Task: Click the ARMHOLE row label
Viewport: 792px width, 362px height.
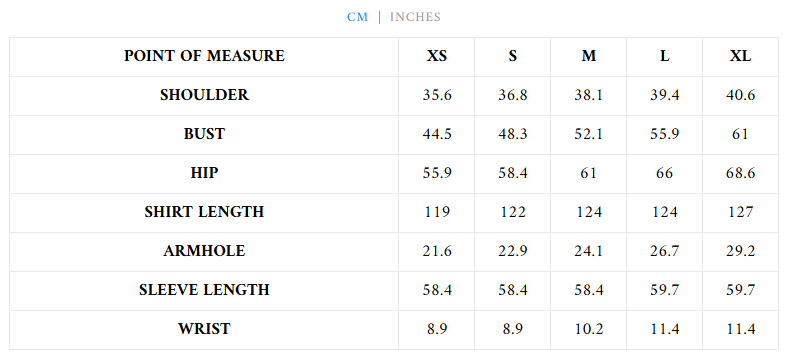Action: pyautogui.click(x=204, y=251)
